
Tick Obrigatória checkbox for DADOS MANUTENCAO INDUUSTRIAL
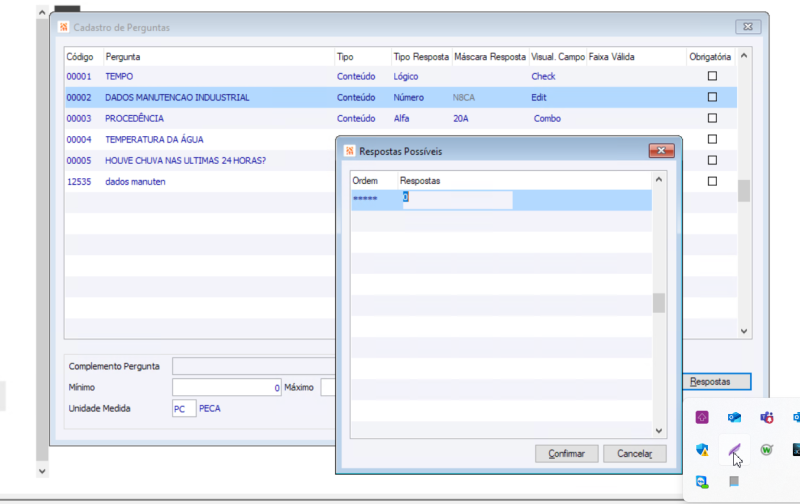click(x=712, y=97)
